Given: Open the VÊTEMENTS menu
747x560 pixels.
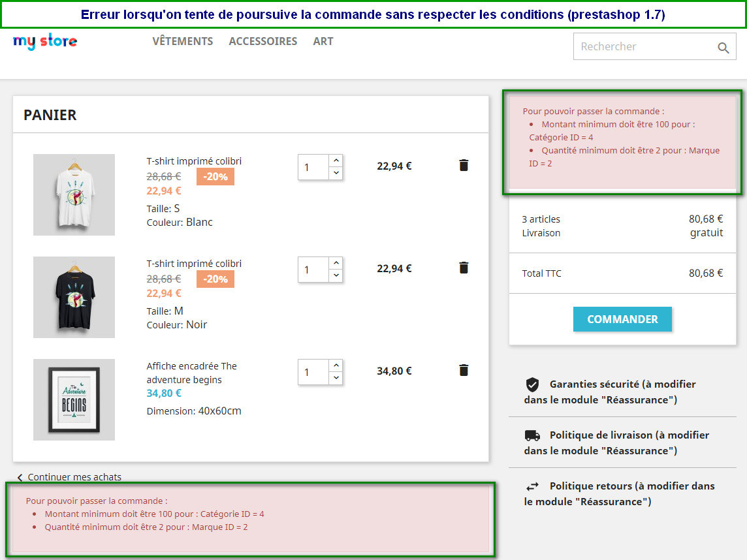Looking at the screenshot, I should tap(182, 41).
